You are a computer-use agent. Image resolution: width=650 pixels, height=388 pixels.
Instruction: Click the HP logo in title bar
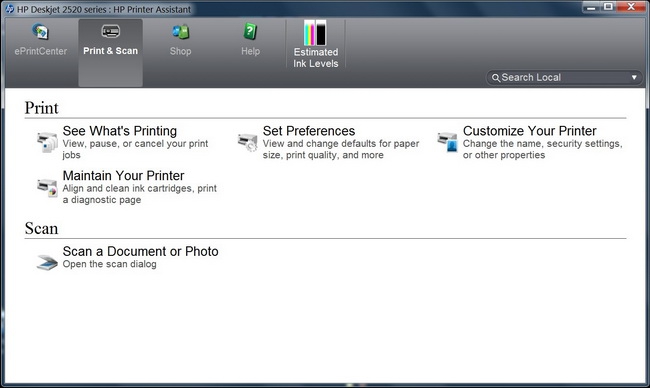10,9
